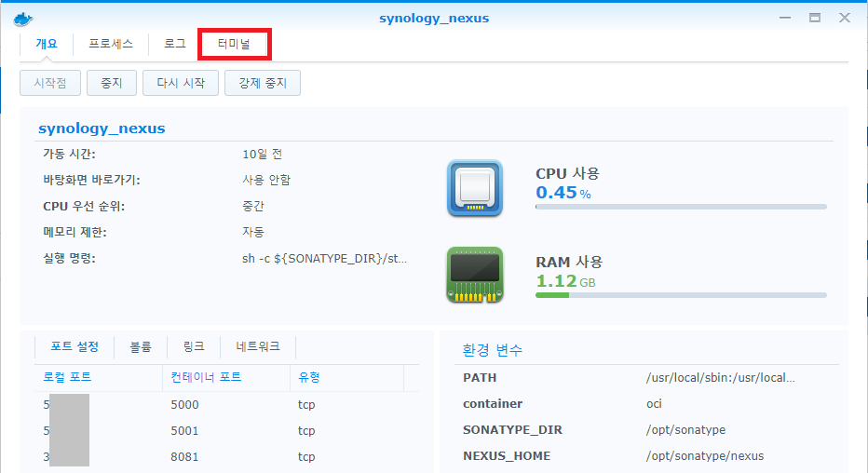Click the oci variable value
The width and height of the screenshot is (868, 473).
(x=654, y=404)
